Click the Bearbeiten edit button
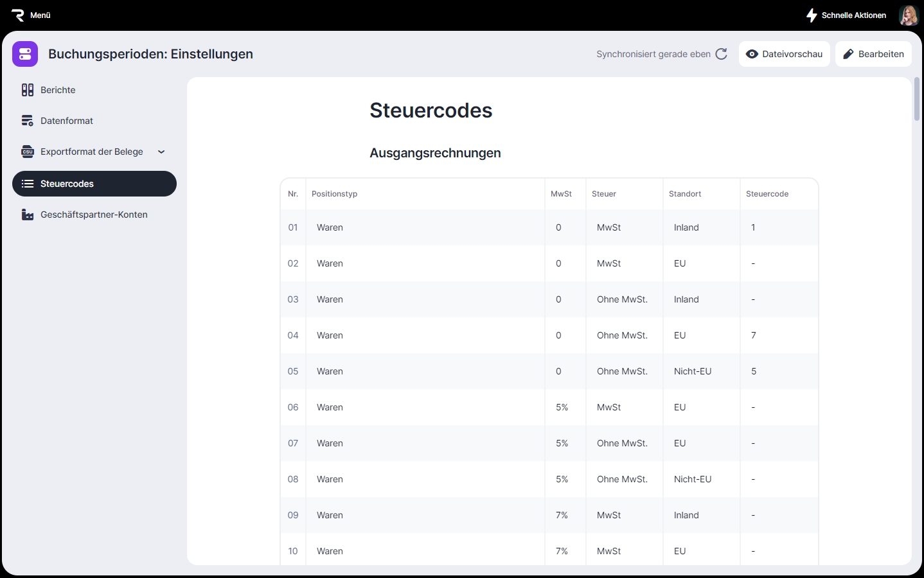 tap(873, 55)
